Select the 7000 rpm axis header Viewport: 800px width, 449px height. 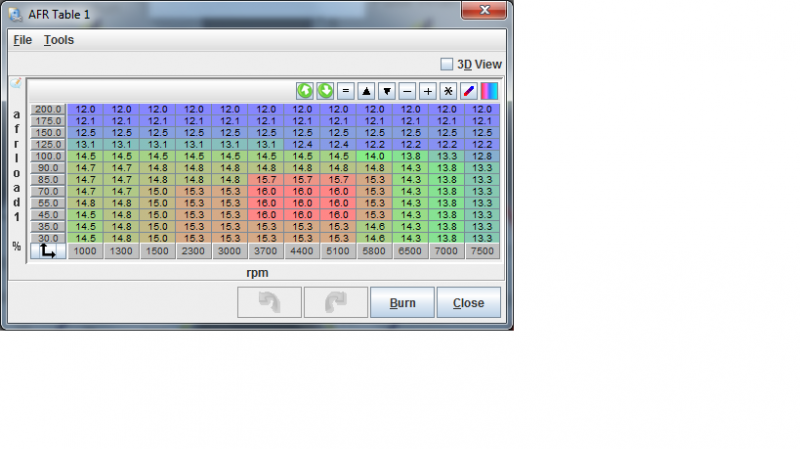pos(446,251)
